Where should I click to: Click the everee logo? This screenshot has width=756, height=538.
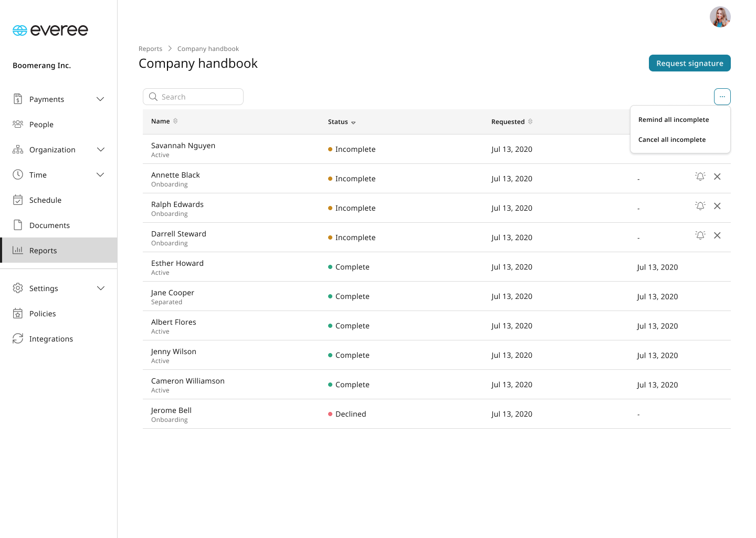tap(50, 30)
